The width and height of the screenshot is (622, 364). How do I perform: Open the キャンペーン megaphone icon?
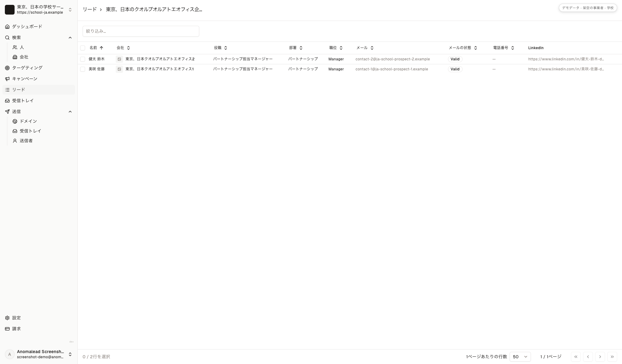(7, 79)
